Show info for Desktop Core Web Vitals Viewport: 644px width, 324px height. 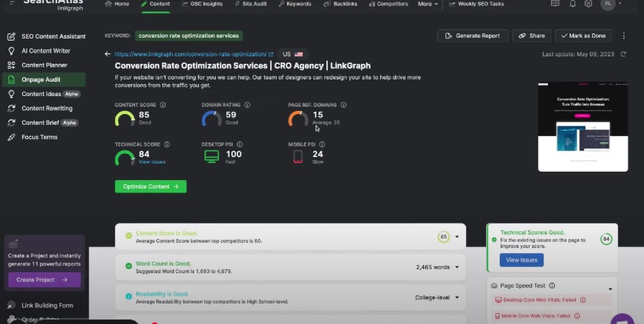click(583, 300)
